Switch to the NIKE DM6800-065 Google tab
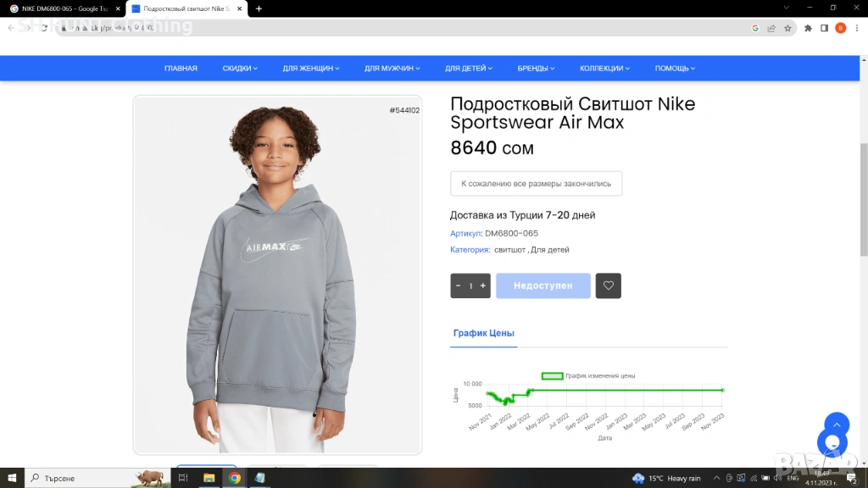 [x=64, y=8]
